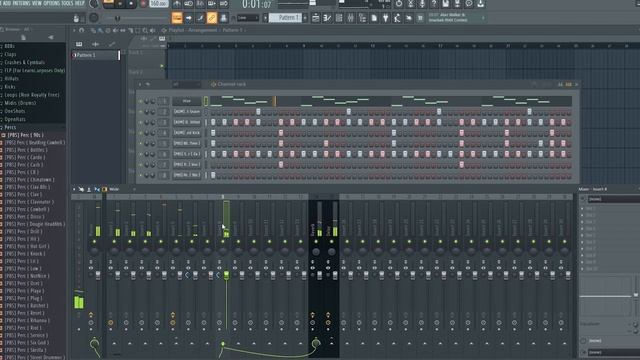This screenshot has width=640, height=360.
Task: Click the arrow right of Pattern 1 selector
Action: tap(305, 18)
